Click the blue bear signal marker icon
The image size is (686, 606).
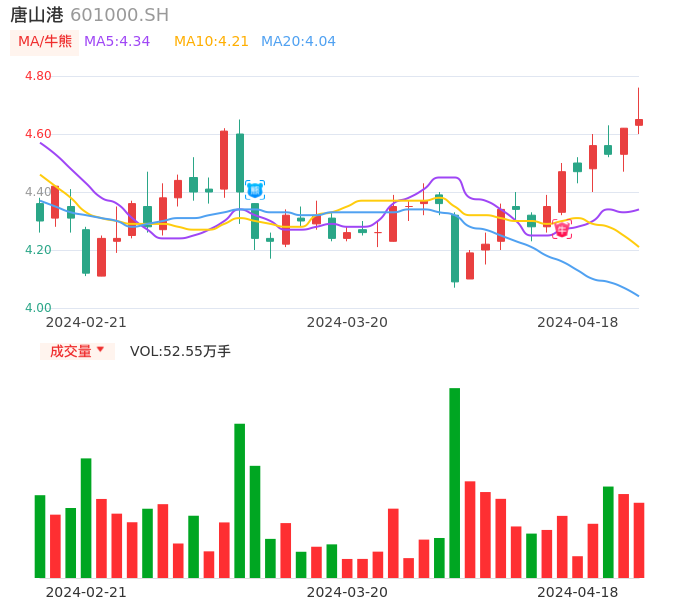click(255, 189)
